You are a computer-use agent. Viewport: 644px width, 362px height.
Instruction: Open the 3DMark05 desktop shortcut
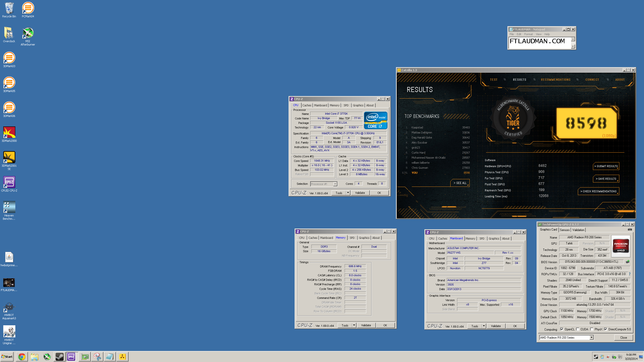9,85
